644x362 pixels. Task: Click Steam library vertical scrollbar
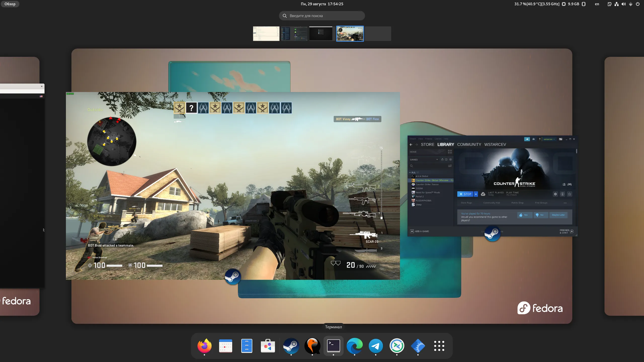[576, 151]
